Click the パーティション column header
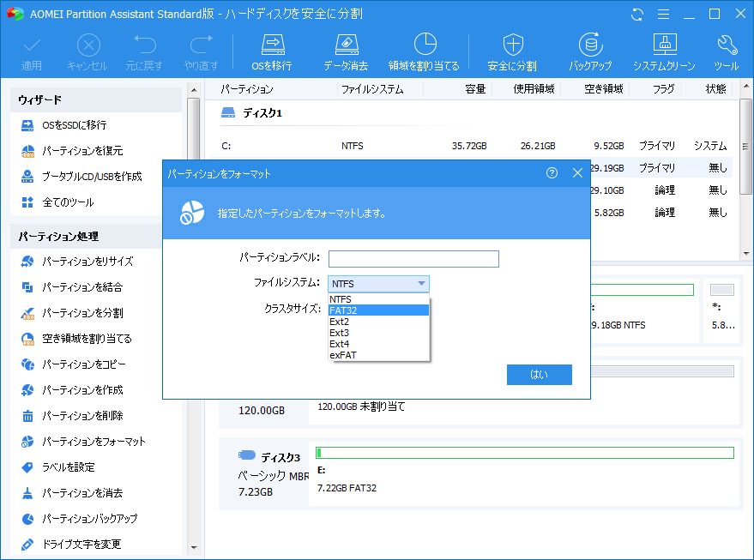754x560 pixels. pos(247,89)
